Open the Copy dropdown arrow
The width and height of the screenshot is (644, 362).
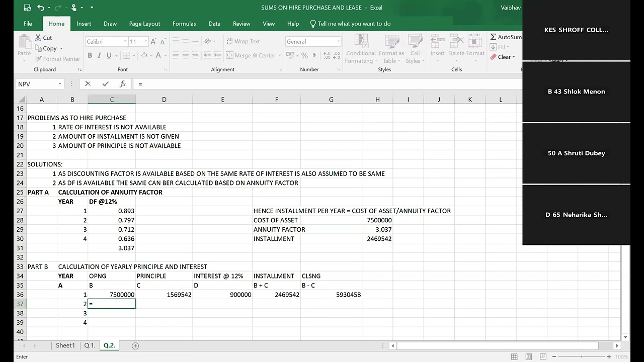click(61, 48)
